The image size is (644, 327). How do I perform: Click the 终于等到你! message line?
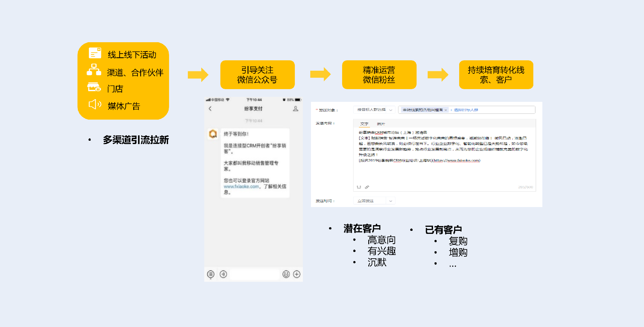(x=236, y=134)
